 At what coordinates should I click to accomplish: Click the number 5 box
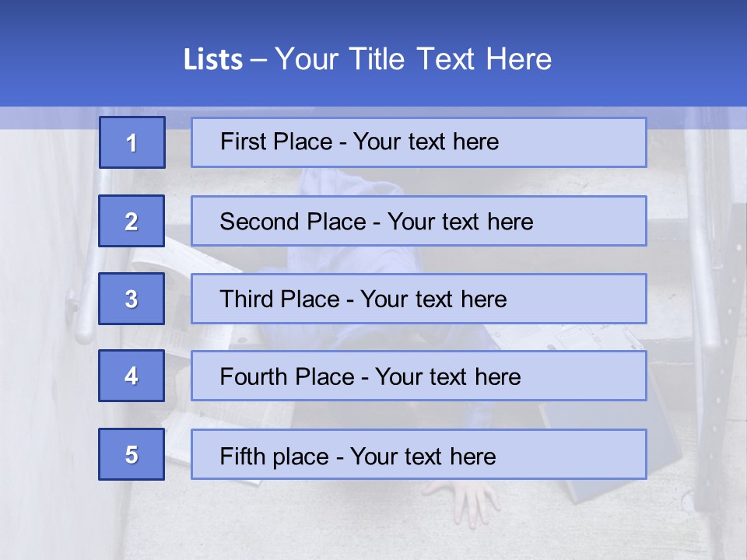click(132, 454)
